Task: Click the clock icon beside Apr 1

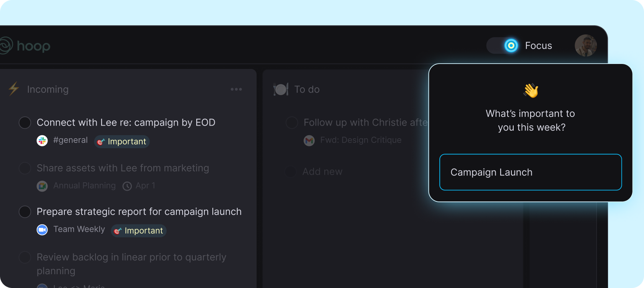Action: tap(127, 186)
